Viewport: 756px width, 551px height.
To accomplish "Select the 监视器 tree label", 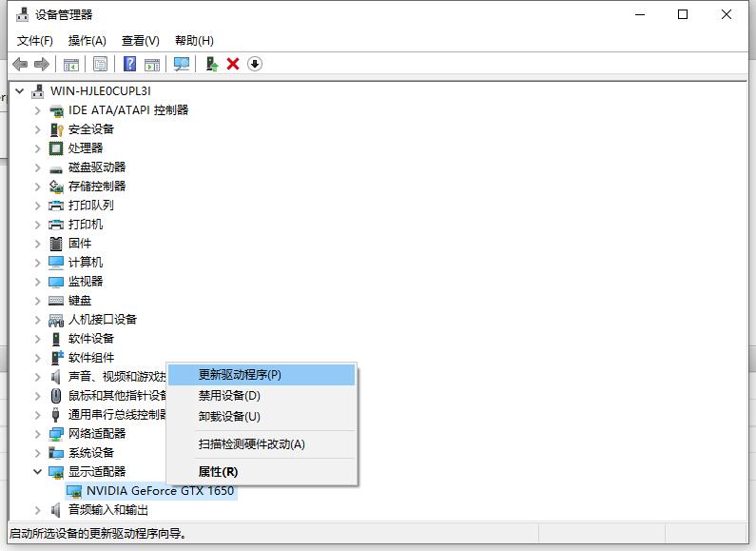I will pos(86,282).
